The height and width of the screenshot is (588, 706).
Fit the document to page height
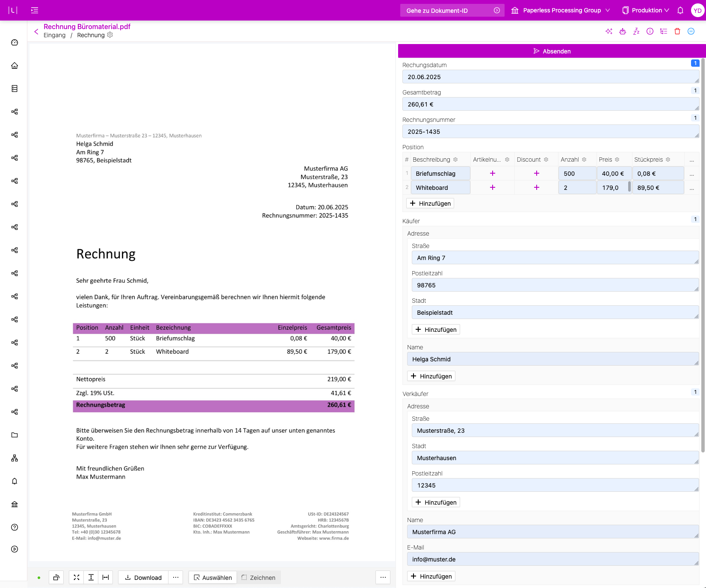[x=91, y=577]
